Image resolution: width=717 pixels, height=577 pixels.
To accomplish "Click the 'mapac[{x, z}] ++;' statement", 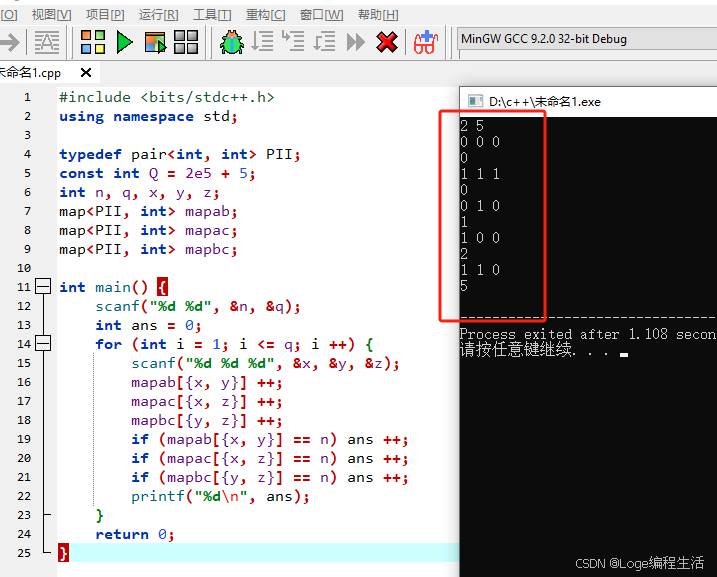I will click(207, 402).
